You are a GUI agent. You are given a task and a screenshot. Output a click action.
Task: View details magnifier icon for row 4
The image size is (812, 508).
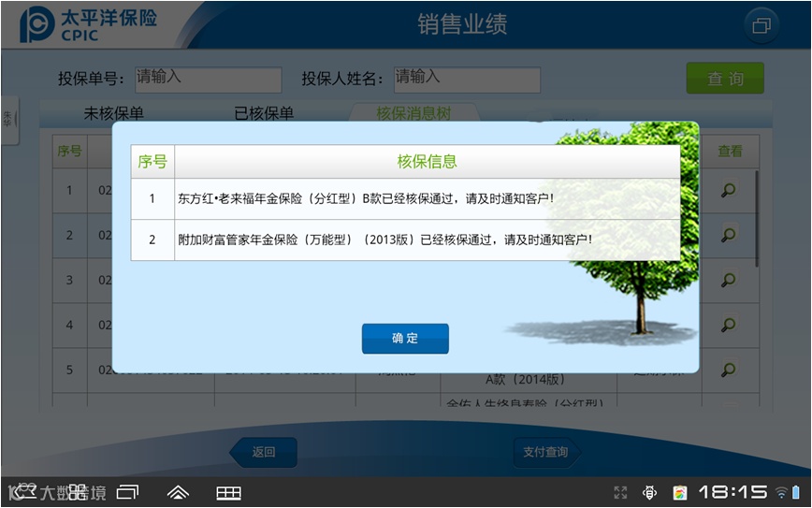coord(729,325)
